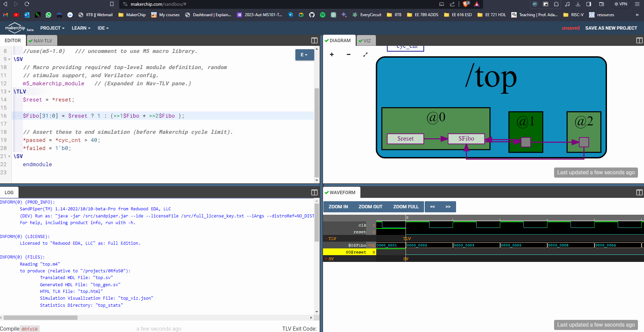The width and height of the screenshot is (644, 332).
Task: Select the LOG tab
Action: [9, 192]
